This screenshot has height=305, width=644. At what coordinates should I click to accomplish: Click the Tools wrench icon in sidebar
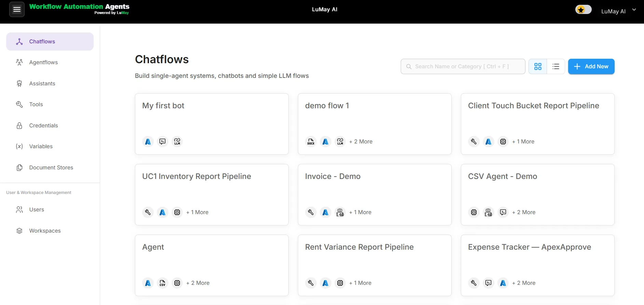point(19,104)
